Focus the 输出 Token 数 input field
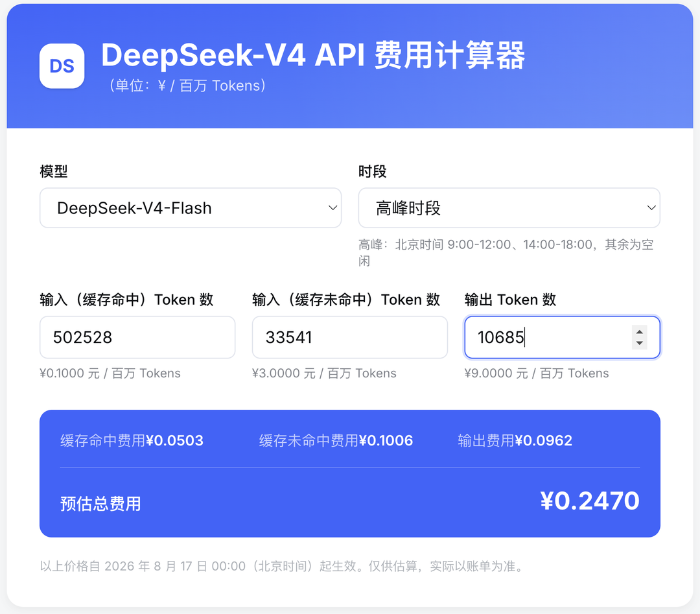This screenshot has height=614, width=700. pos(562,337)
